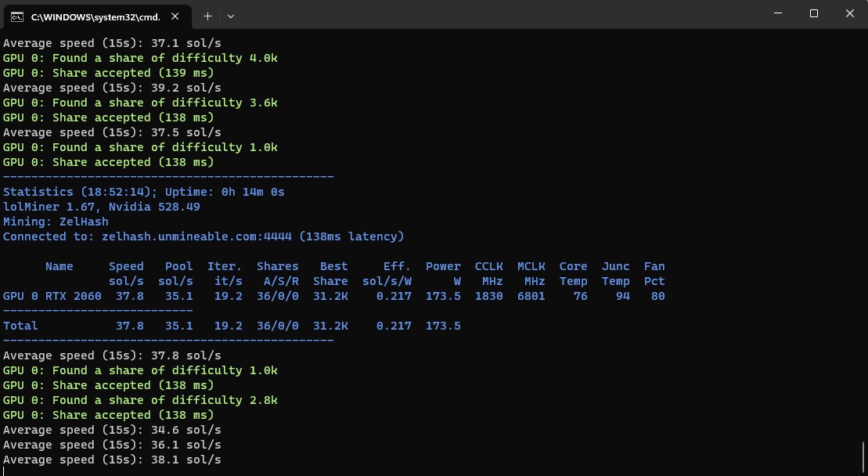Click the terminal scrollbar thumb
The height and width of the screenshot is (476, 868).
(863, 457)
